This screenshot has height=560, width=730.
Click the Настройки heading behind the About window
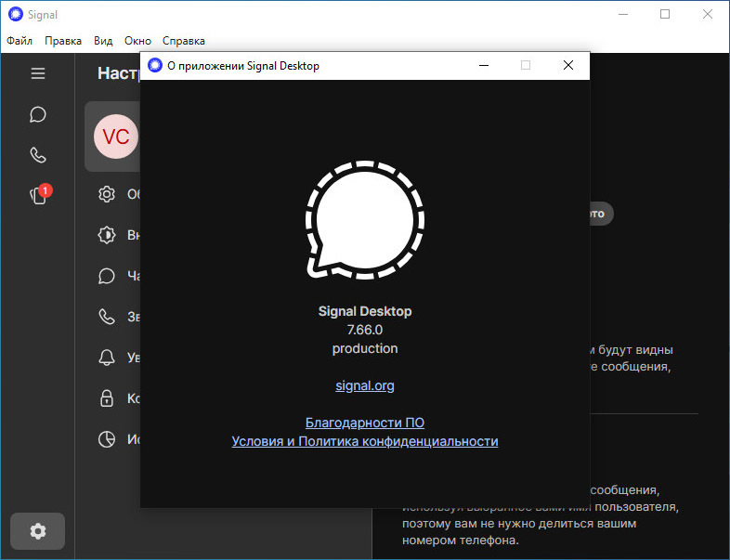pos(119,73)
